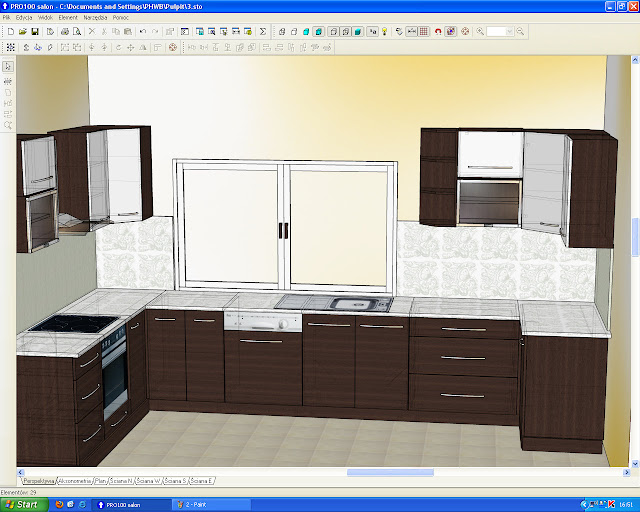Switch to the Ściana E tab
The height and width of the screenshot is (512, 640).
(x=201, y=481)
